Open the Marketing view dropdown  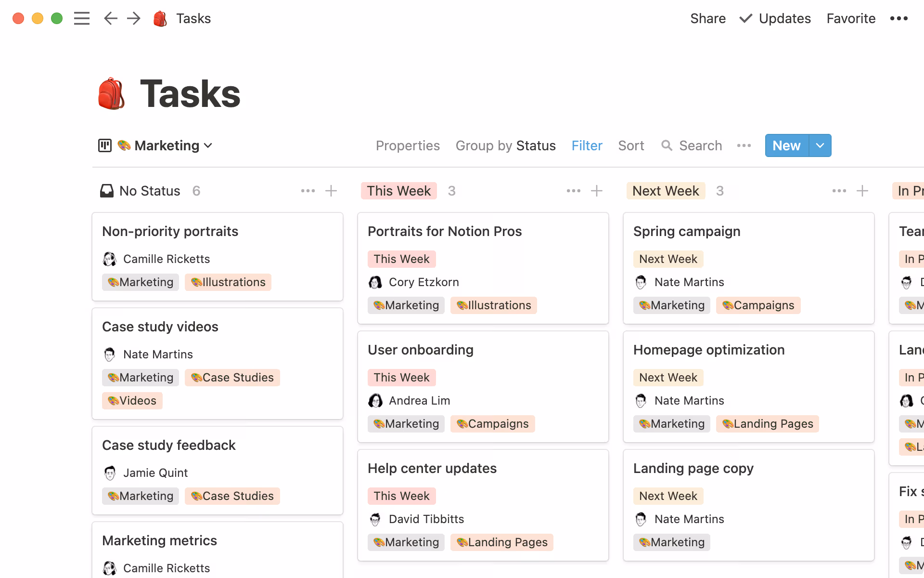point(209,145)
